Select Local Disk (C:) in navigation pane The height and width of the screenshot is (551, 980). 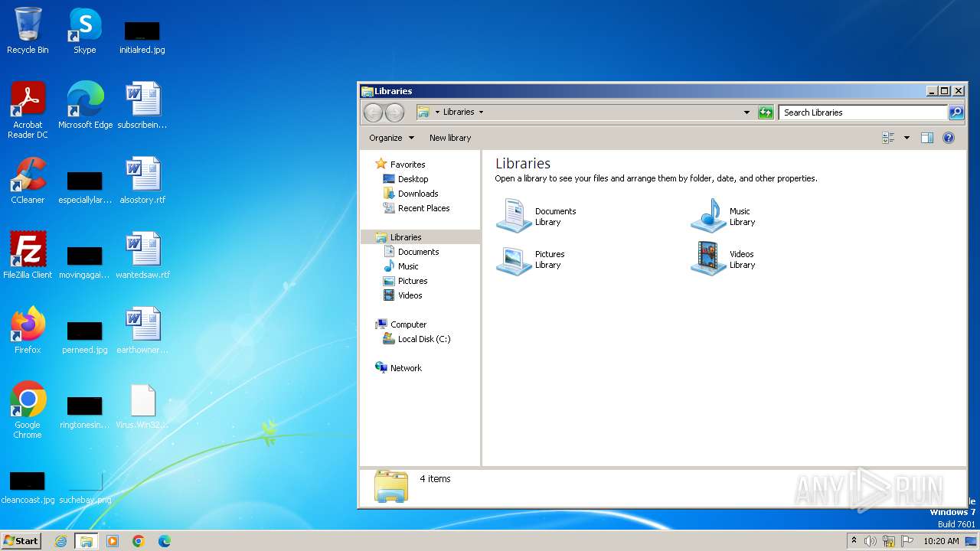tap(424, 339)
